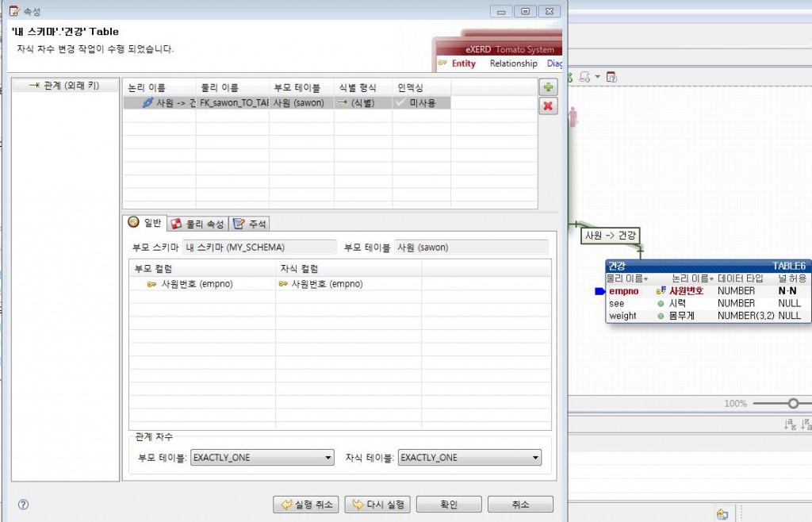This screenshot has height=522, width=812.
Task: Select child column 사원번호 (empno) cell
Action: coord(349,284)
